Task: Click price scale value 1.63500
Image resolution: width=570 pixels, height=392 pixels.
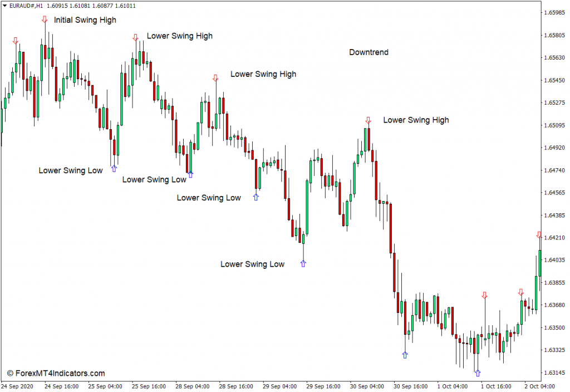Action: tap(554, 327)
